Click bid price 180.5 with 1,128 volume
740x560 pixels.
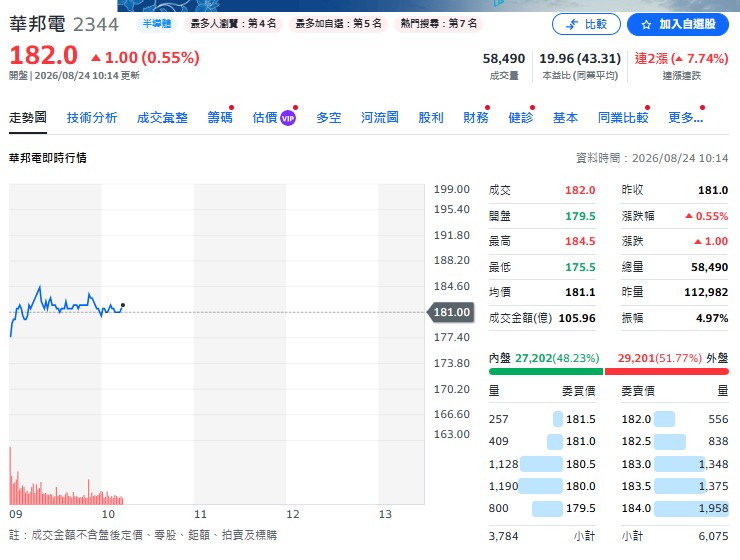(542, 464)
